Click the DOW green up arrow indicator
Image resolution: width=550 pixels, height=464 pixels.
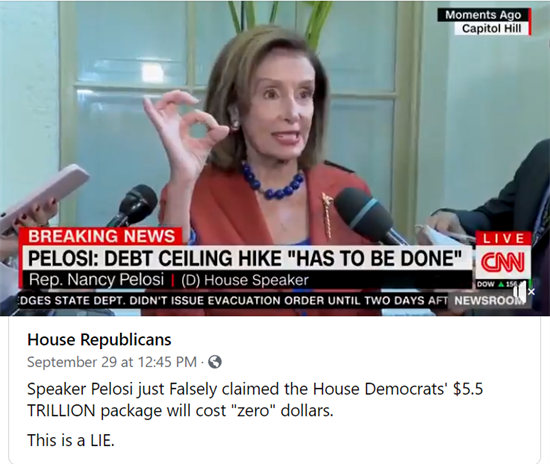pyautogui.click(x=500, y=285)
